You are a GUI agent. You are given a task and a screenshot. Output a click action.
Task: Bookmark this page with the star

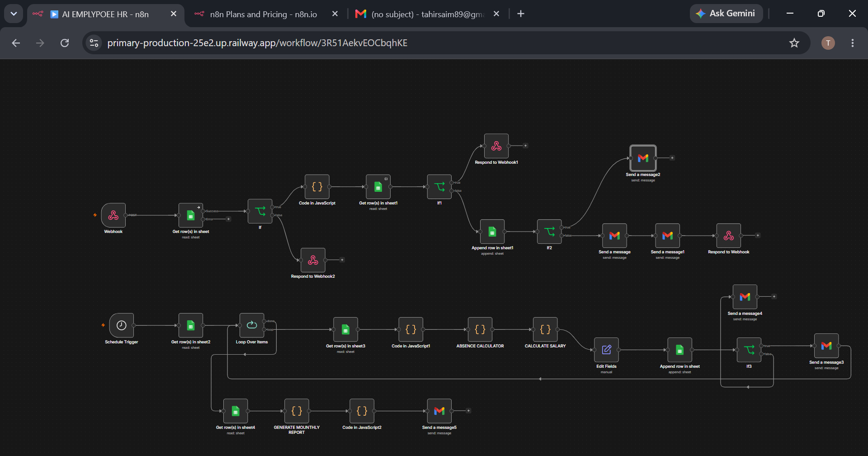tap(794, 43)
